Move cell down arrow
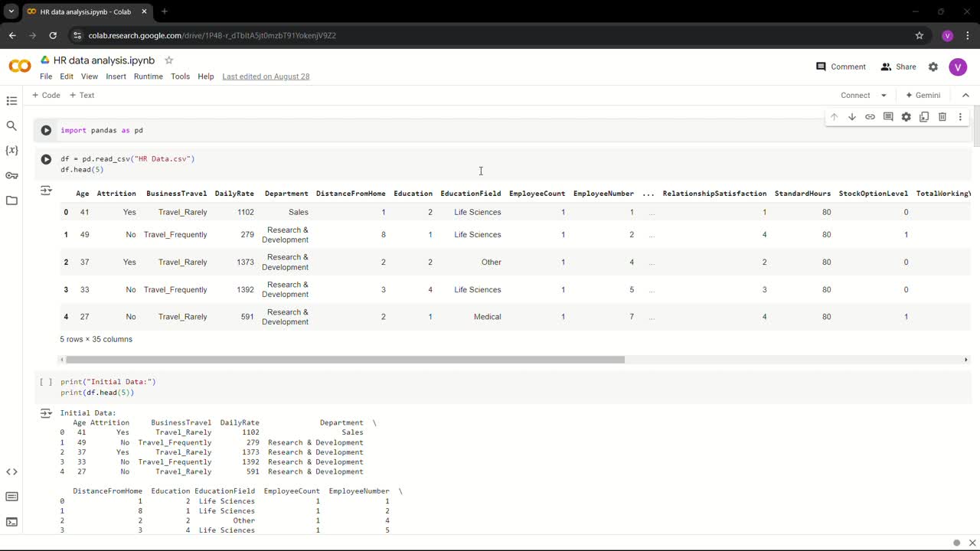This screenshot has height=551, width=980. [851, 117]
